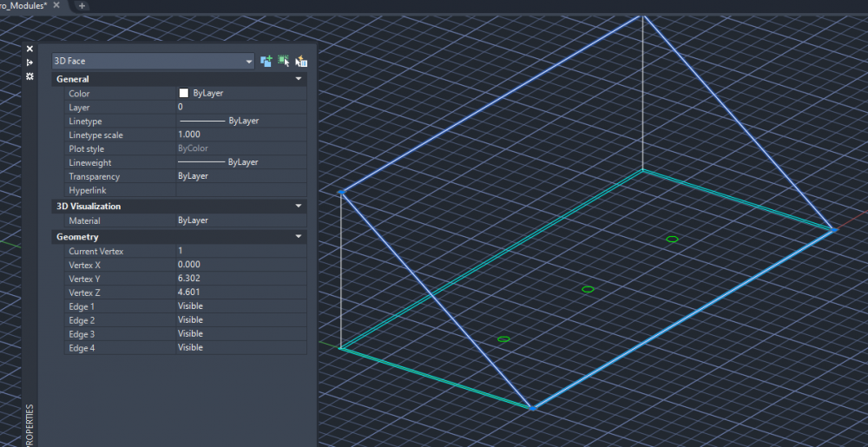Click the Toggle PICKADD value icon
868x447 pixels.
266,62
